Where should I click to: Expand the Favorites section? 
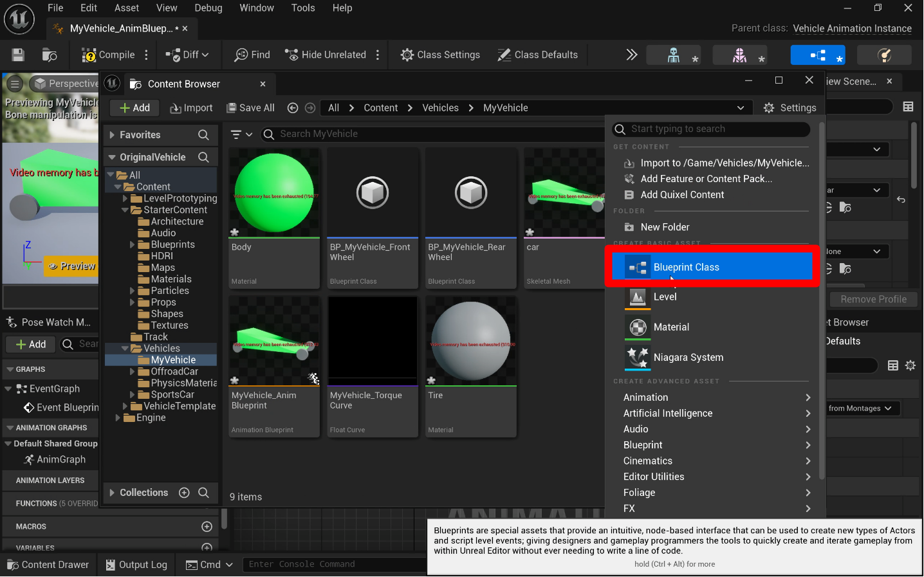(x=112, y=135)
